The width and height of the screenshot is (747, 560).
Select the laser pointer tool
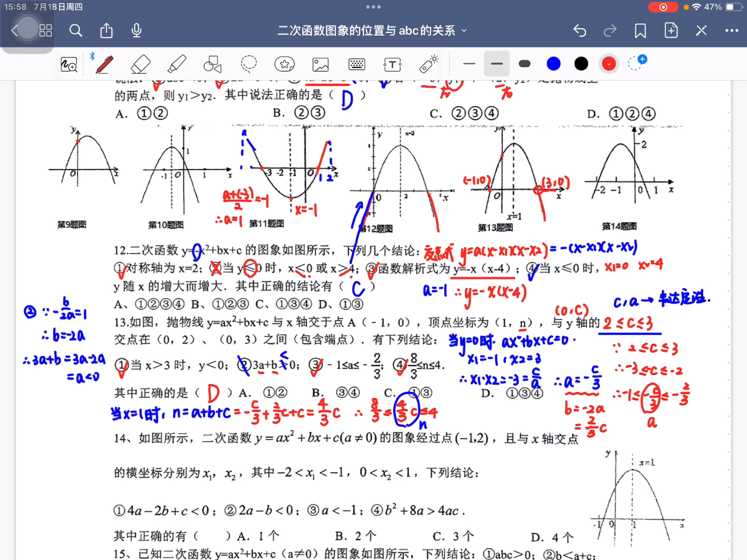(429, 64)
